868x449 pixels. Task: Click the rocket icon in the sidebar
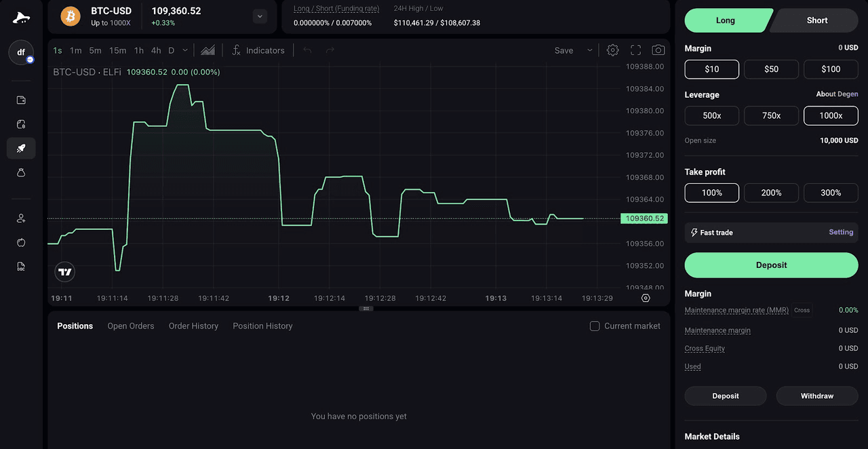pos(21,149)
